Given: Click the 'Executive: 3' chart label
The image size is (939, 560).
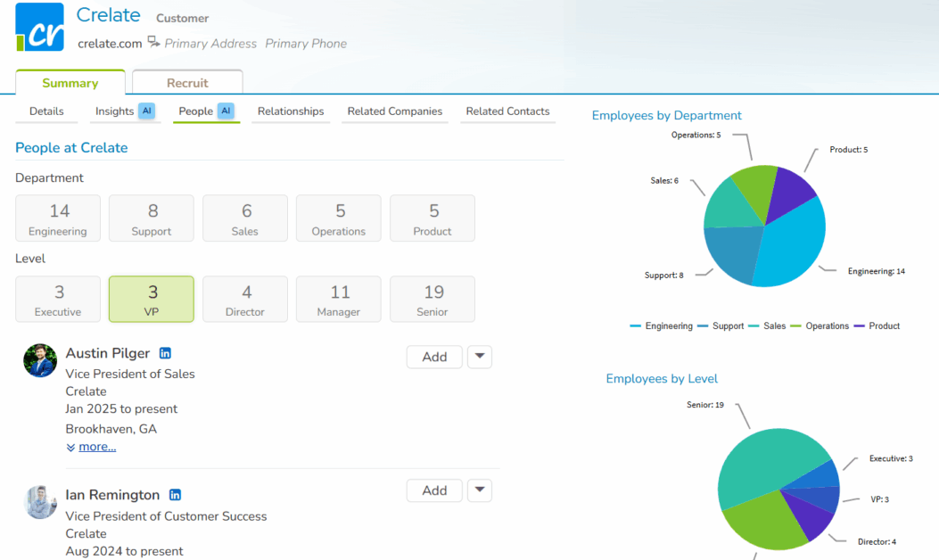Looking at the screenshot, I should (891, 458).
